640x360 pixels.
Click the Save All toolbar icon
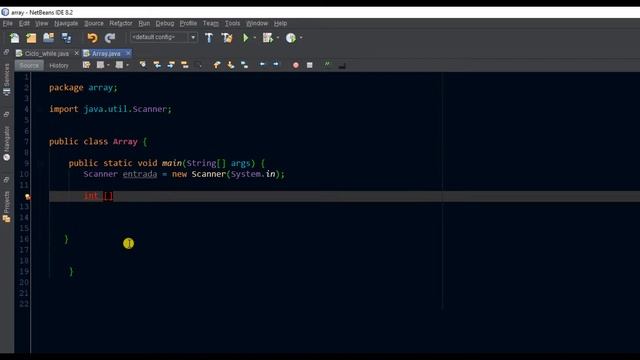66,38
